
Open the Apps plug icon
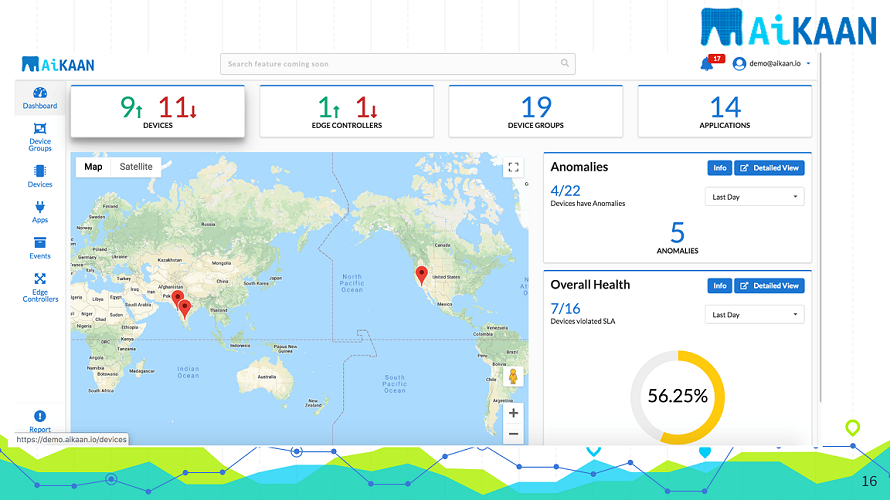pos(40,211)
